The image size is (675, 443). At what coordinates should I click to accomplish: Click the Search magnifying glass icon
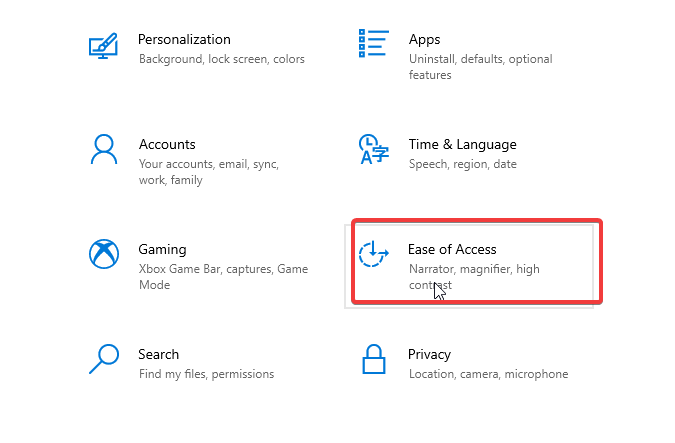pyautogui.click(x=104, y=359)
